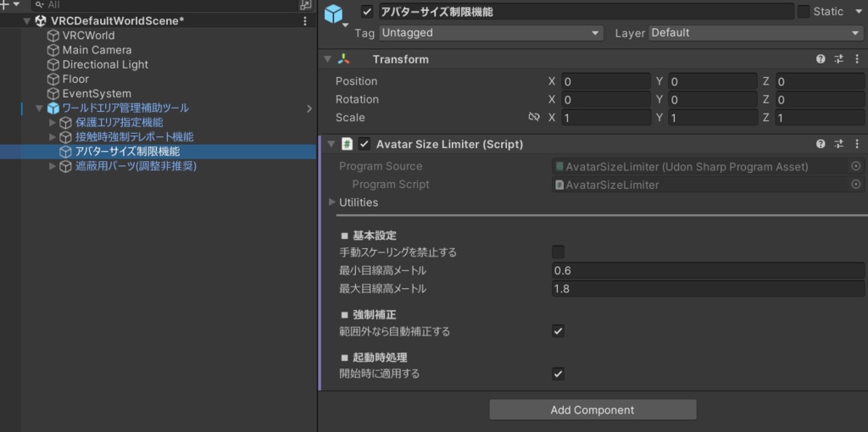
Task: Toggle the GameObject active checkbox
Action: point(366,12)
